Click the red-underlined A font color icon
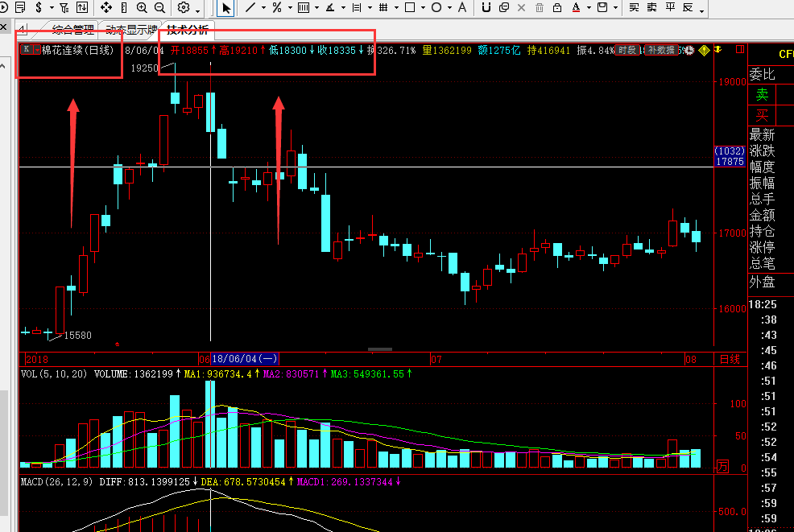The width and height of the screenshot is (794, 532). pyautogui.click(x=576, y=7)
